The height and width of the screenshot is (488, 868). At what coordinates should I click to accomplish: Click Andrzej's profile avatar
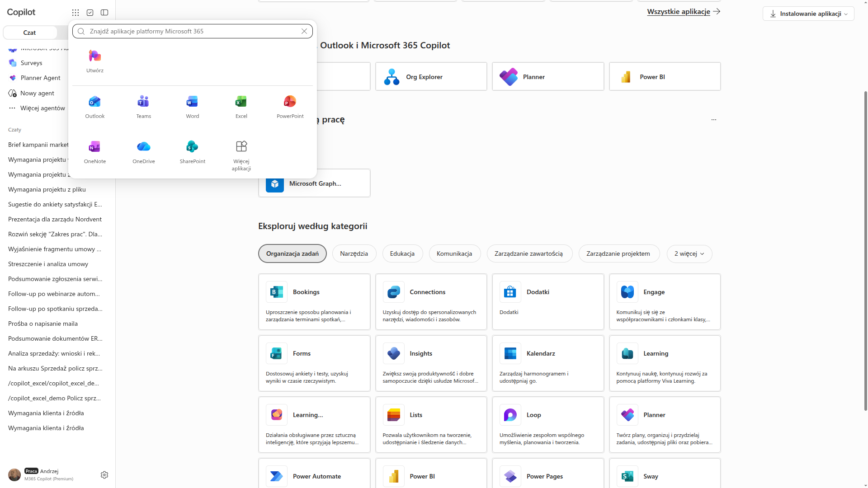tap(14, 474)
